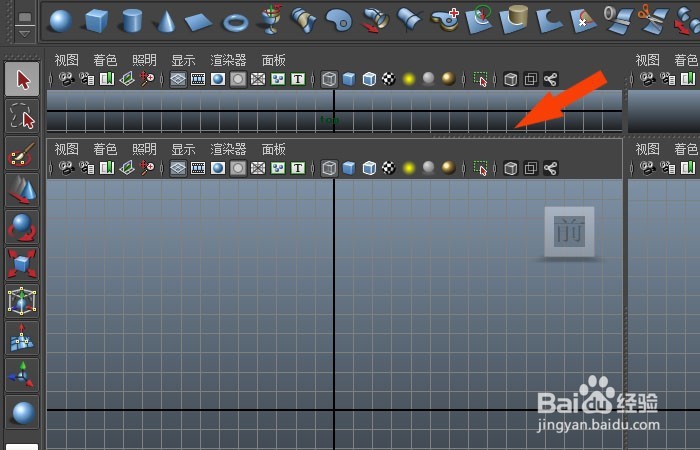Screen dimensions: 700x450
Task: Create a NURBS sphere from the shelf
Action: coord(61,21)
